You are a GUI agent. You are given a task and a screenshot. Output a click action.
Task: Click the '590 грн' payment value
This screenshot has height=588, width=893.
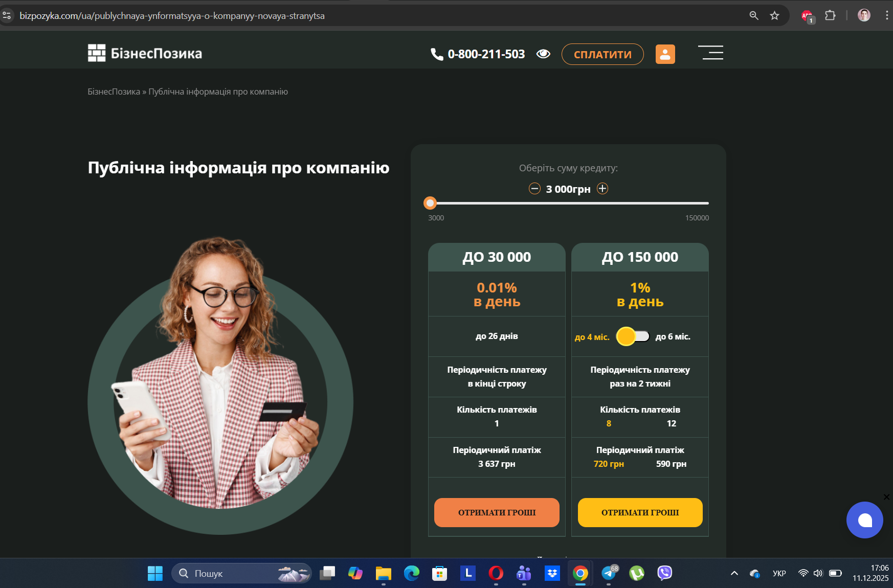[672, 464]
